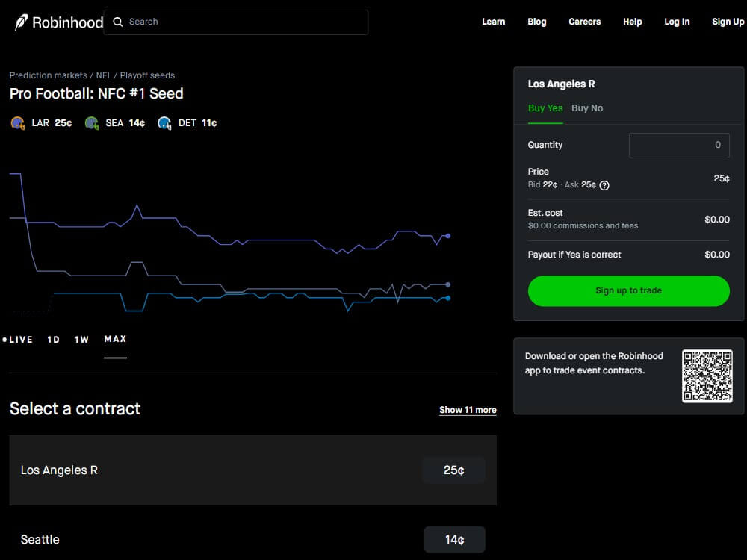Click Sign Up in header
This screenshot has height=560, width=747.
728,22
